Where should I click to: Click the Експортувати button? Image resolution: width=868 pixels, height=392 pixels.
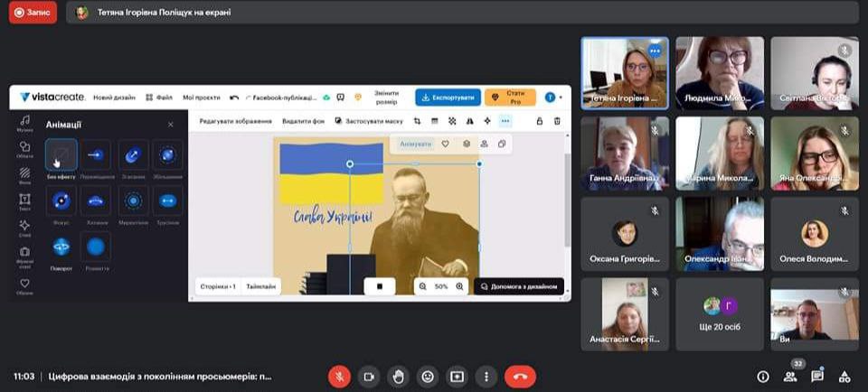pyautogui.click(x=448, y=98)
